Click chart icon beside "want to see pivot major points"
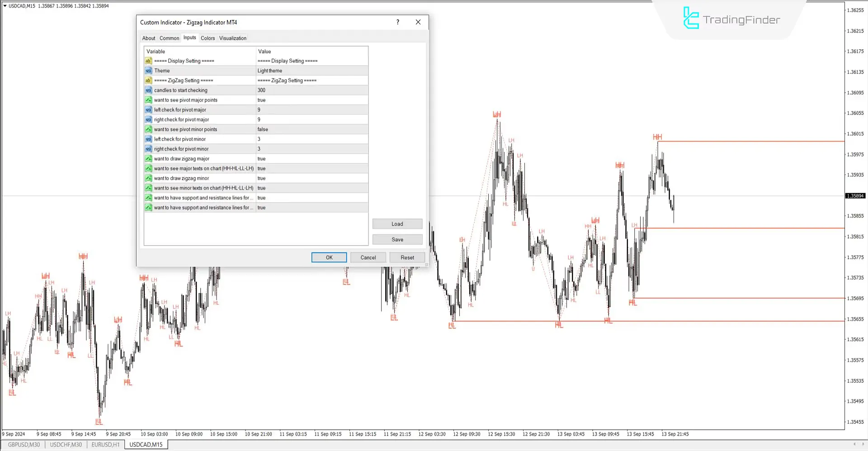Viewport: 868px width, 451px height. coord(148,100)
